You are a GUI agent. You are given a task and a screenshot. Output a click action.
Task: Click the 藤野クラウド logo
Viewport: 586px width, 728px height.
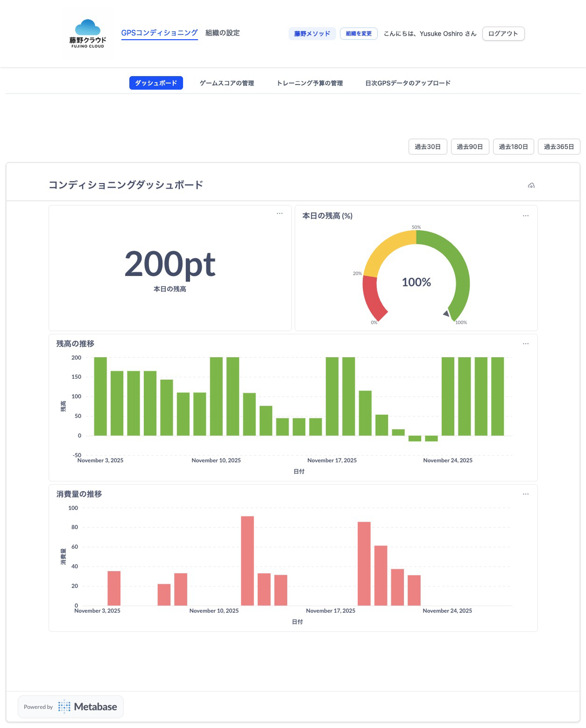(x=87, y=33)
